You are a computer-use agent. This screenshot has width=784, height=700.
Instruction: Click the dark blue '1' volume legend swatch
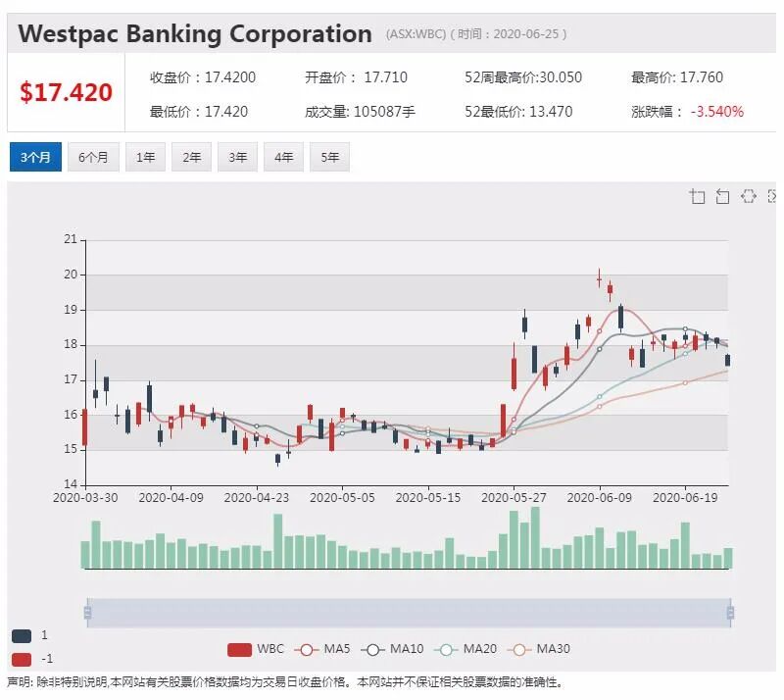pos(22,636)
